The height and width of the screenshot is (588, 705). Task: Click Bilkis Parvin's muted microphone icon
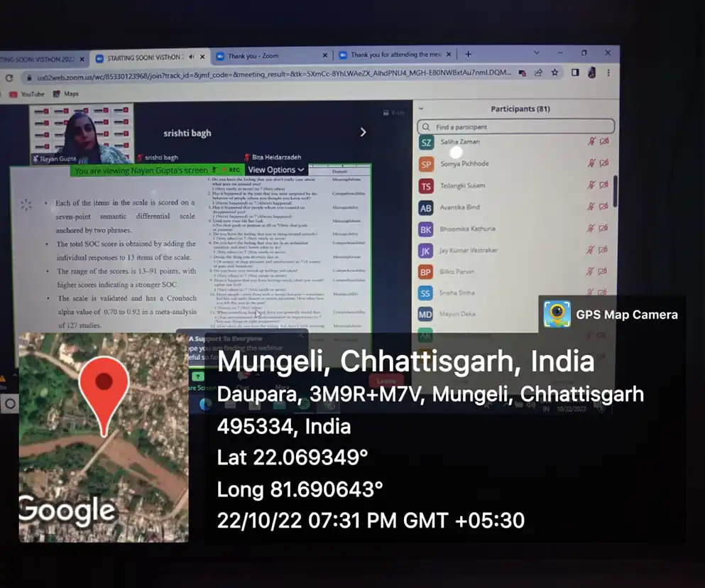coord(590,271)
